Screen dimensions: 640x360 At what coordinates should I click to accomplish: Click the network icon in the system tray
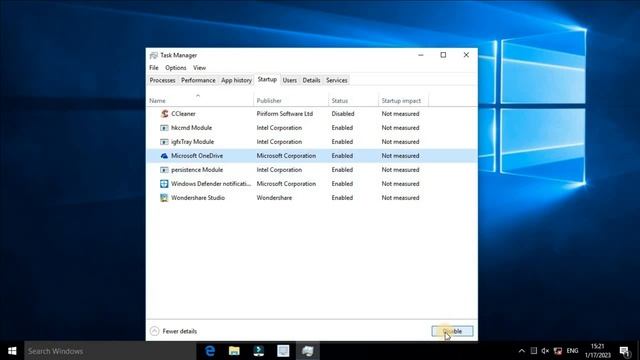(x=558, y=351)
